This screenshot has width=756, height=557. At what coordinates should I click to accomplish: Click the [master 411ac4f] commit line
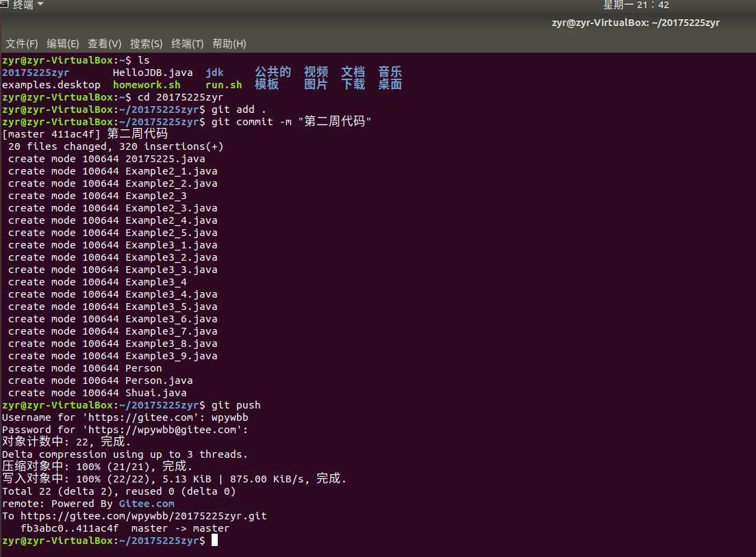85,134
